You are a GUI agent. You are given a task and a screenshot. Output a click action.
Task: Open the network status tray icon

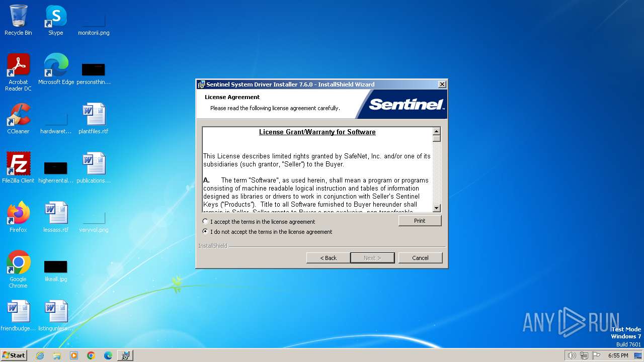(x=584, y=355)
